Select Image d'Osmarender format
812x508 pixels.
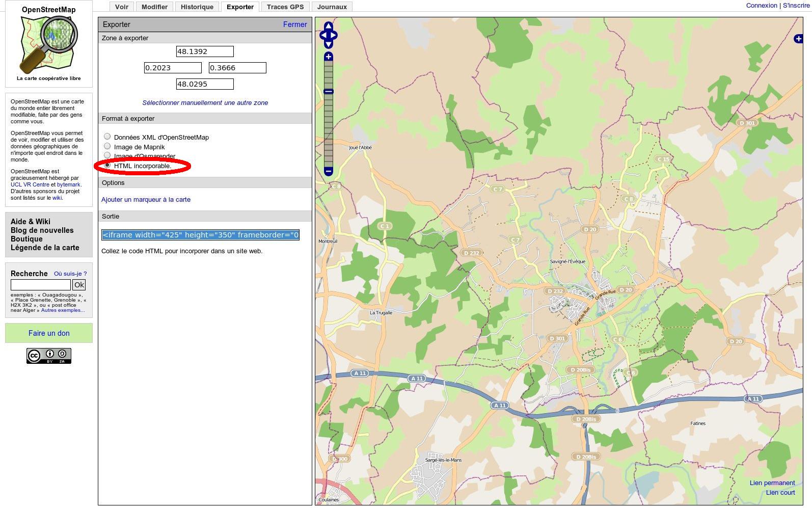pyautogui.click(x=107, y=155)
